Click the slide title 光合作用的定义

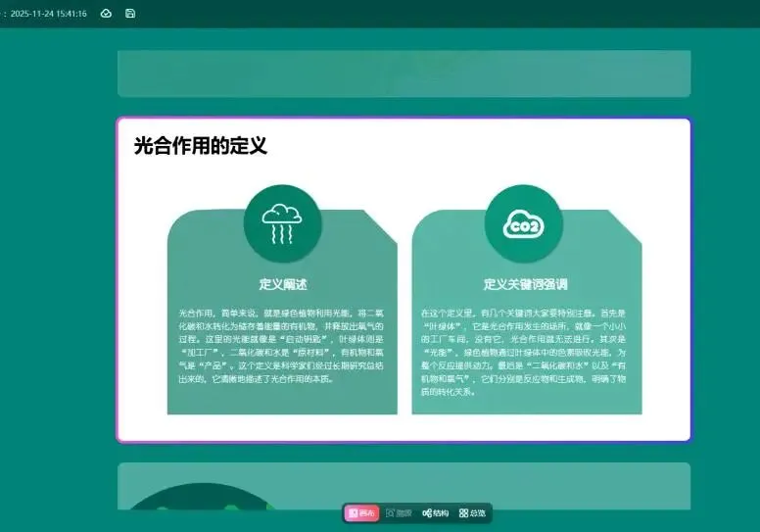pos(200,146)
